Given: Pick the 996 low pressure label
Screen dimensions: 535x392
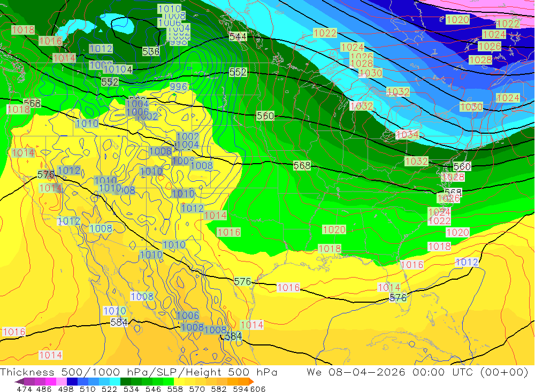Looking at the screenshot, I should pos(179,87).
